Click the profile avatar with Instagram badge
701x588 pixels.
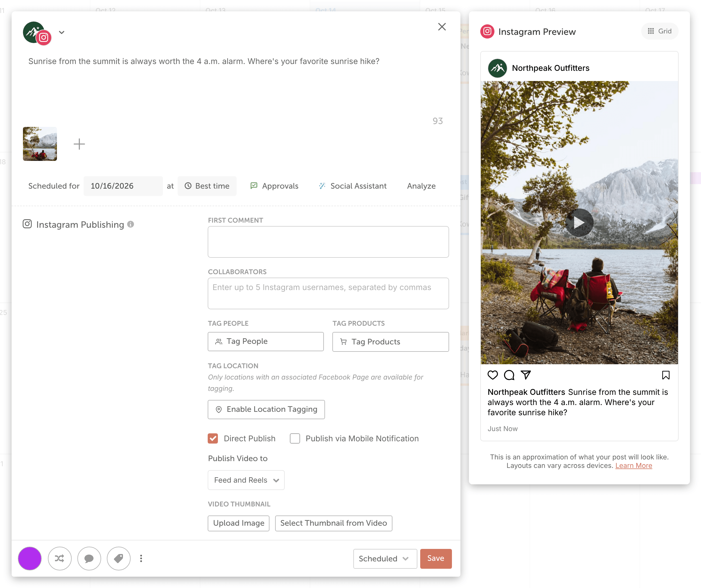[x=37, y=33]
